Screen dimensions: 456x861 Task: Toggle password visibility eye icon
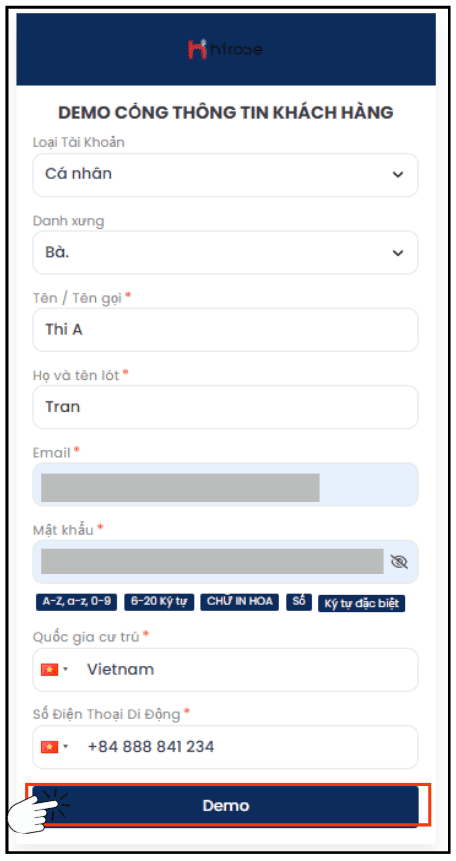(x=399, y=561)
